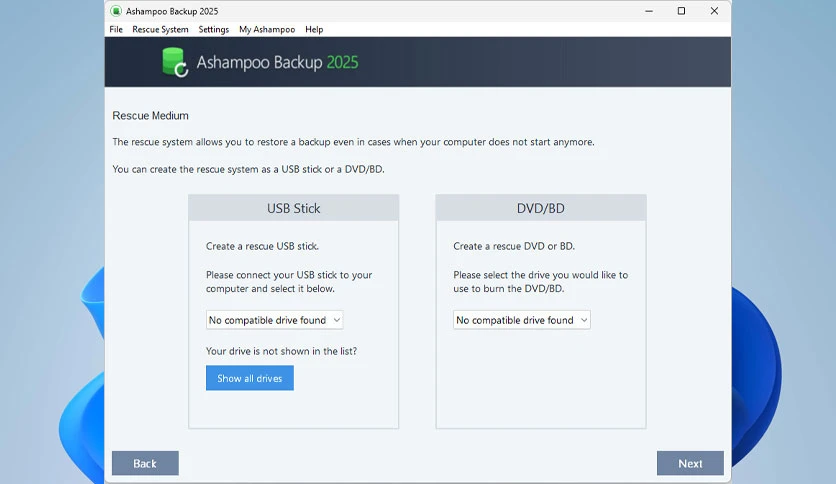
Task: Click the Rescue Medium heading
Action: (x=150, y=116)
